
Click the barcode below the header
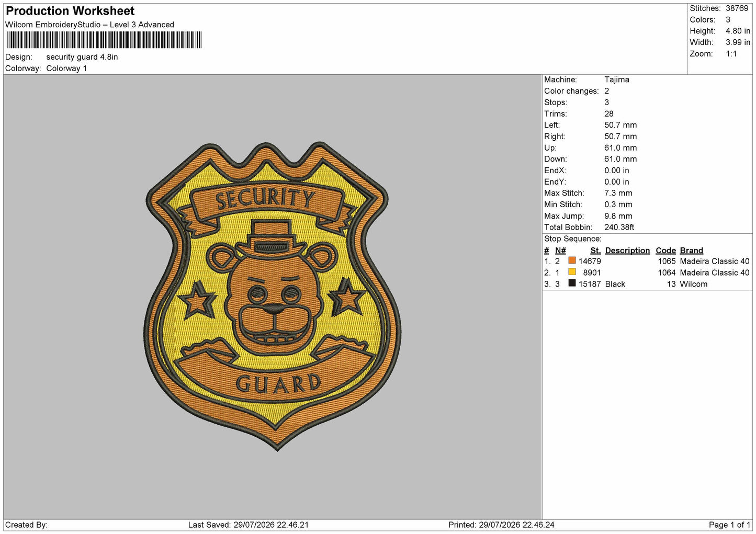coord(104,40)
